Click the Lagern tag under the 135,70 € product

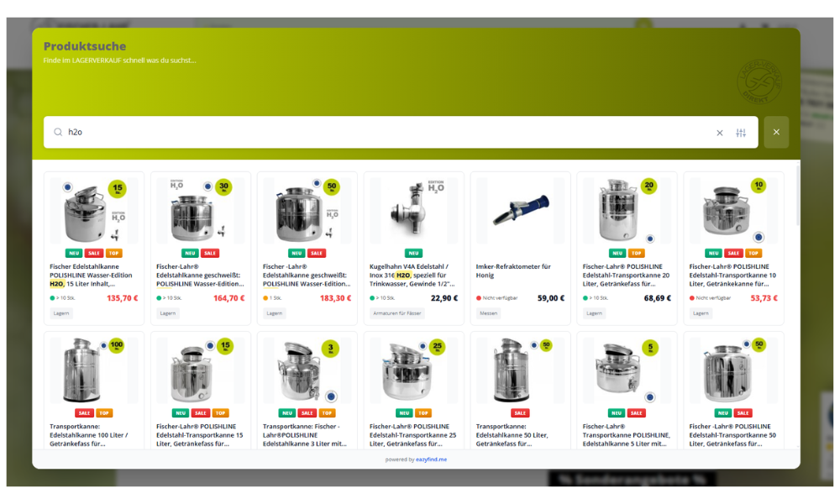click(x=61, y=313)
